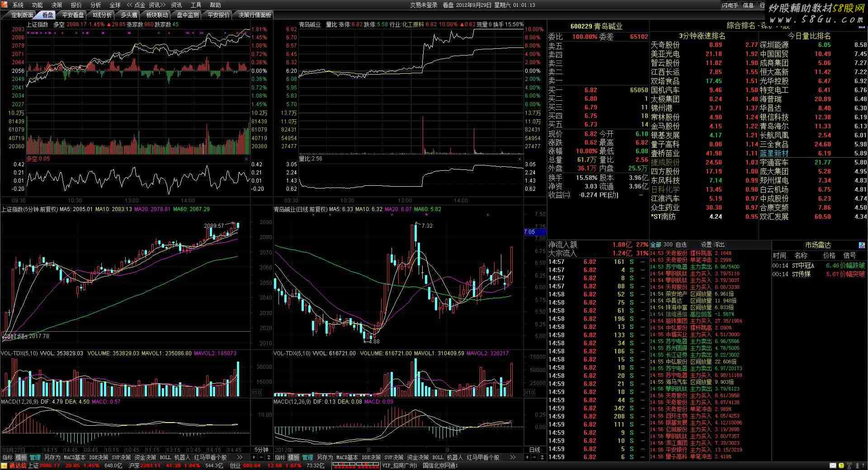Switch to the 定制版面 tab
This screenshot has height=470, width=868.
22,15
